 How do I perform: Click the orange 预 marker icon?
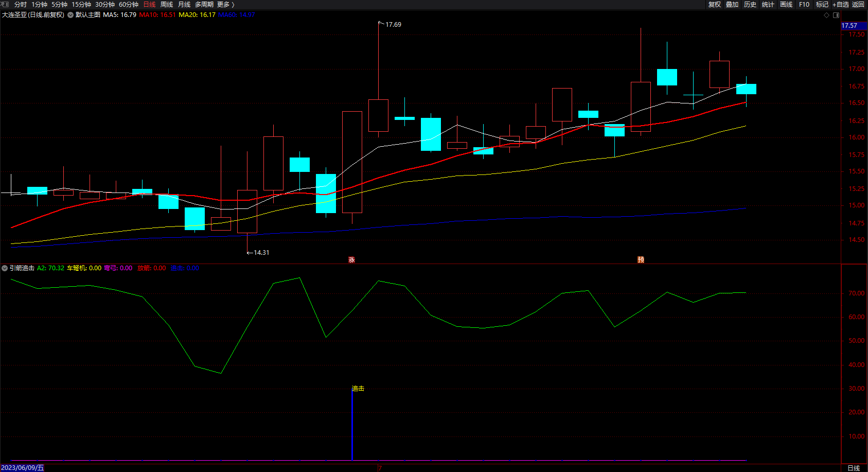click(641, 260)
